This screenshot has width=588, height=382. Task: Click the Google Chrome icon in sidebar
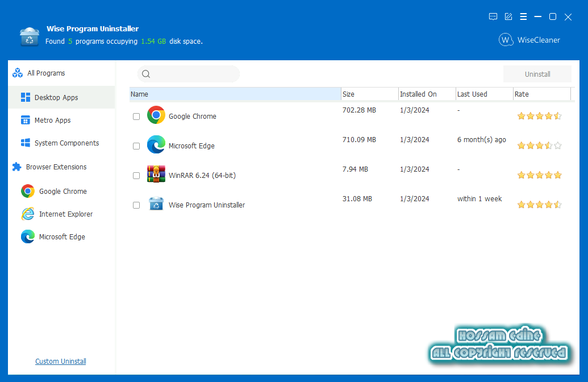(x=28, y=191)
